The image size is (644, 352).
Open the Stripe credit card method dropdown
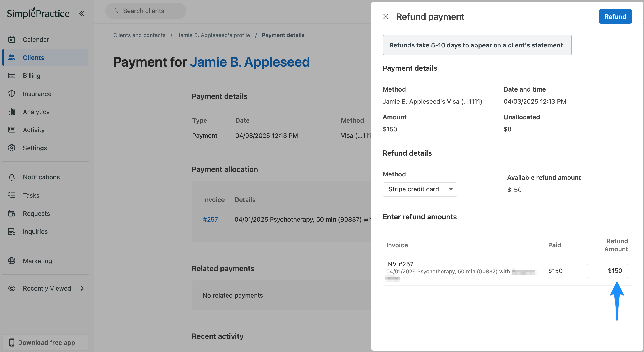(x=420, y=189)
